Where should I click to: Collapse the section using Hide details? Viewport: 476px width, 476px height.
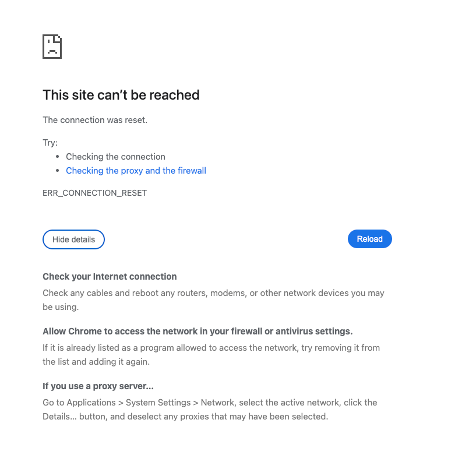coord(73,239)
